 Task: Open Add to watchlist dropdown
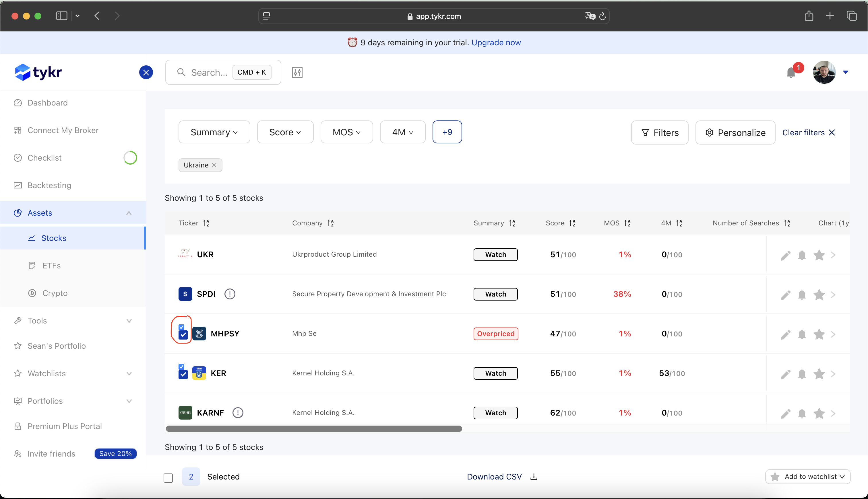808,477
